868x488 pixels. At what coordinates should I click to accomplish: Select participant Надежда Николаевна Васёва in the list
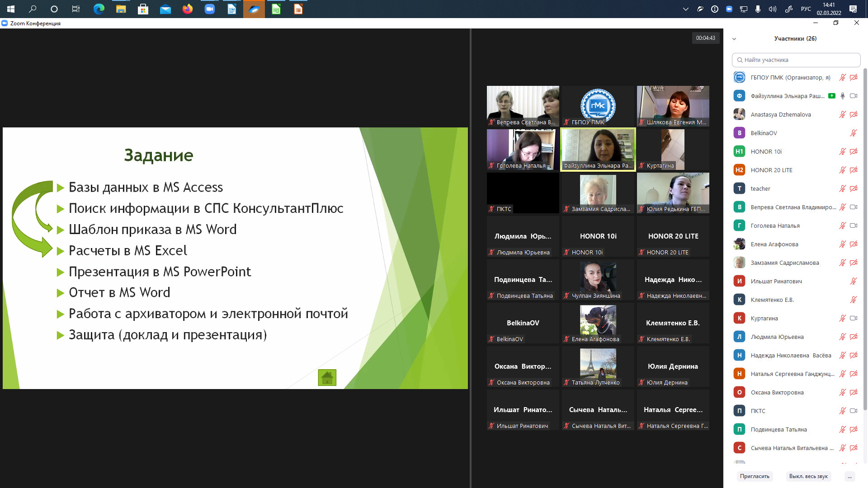pyautogui.click(x=796, y=355)
